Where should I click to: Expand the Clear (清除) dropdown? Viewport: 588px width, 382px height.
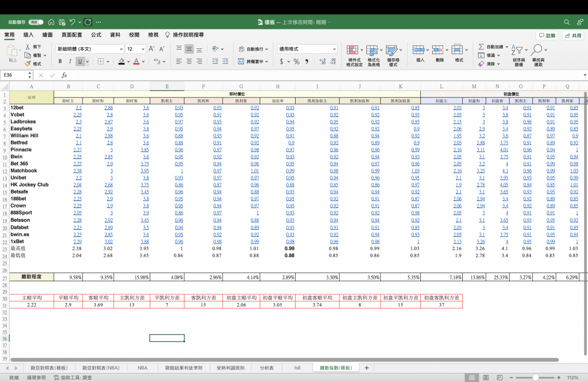499,64
